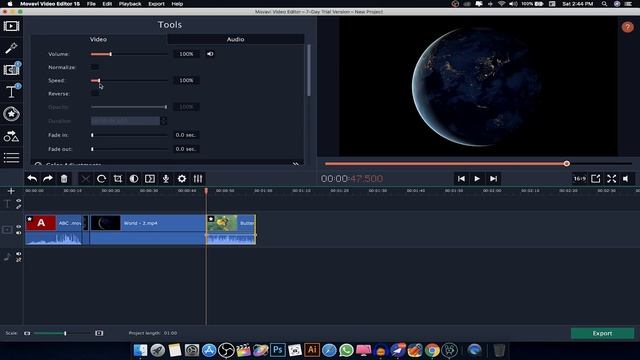640x360 pixels.
Task: Switch to the Video tab
Action: (98, 39)
